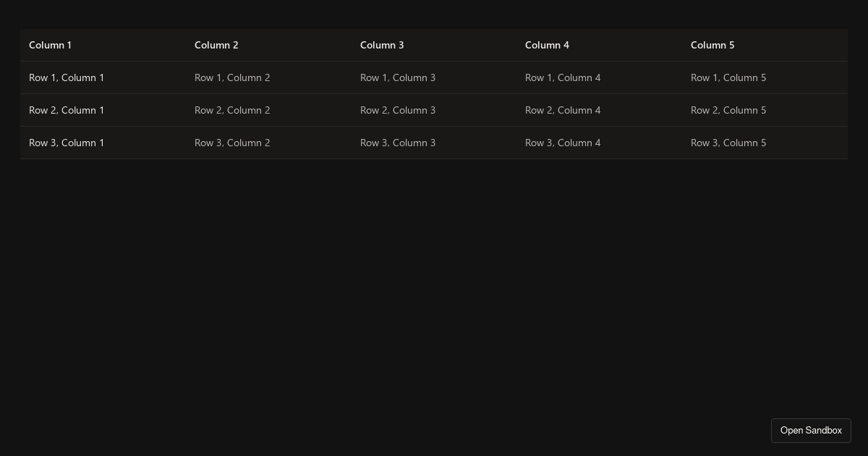Select cell Row 2, Column 1
The image size is (868, 456).
click(67, 110)
